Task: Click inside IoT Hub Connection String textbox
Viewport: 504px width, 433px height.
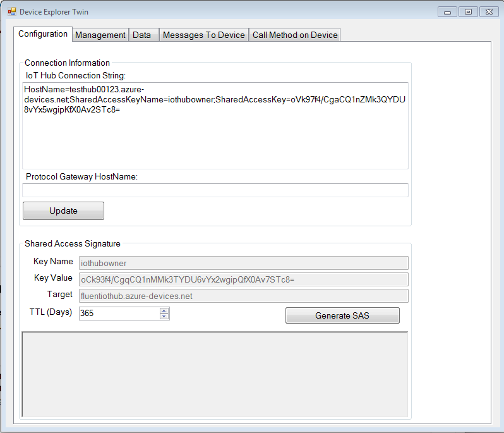Action: [215, 125]
